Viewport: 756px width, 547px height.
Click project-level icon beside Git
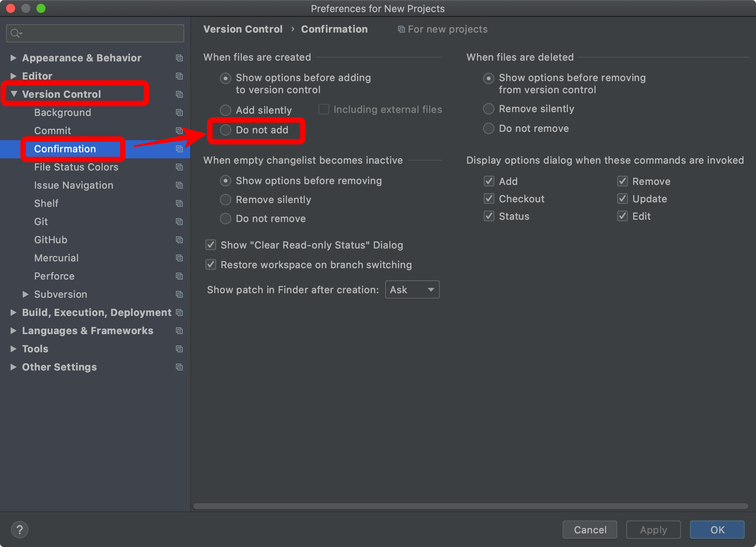point(179,222)
